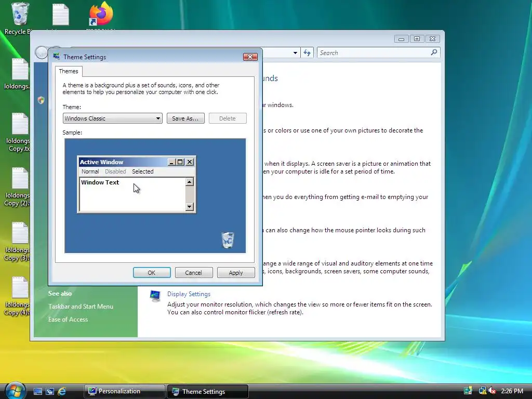Open the Display Settings link
532x399 pixels.
point(189,294)
